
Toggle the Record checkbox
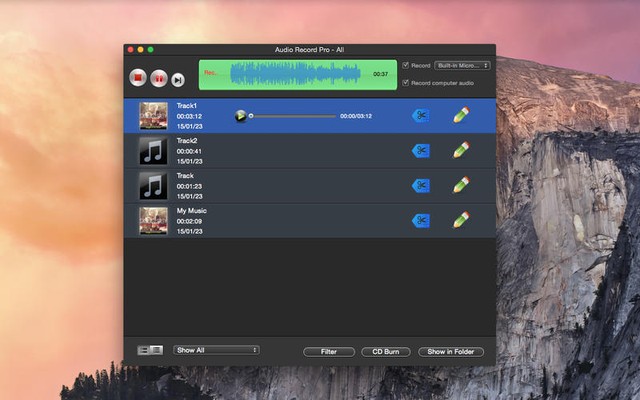point(405,66)
